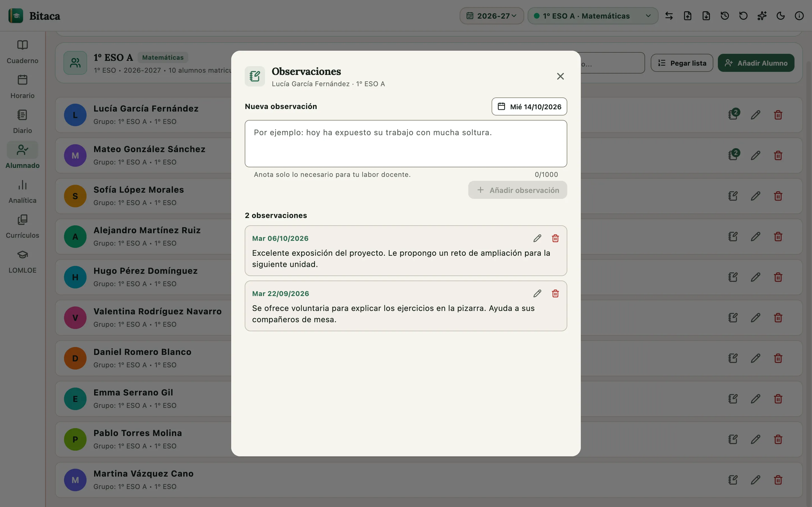812x507 pixels.
Task: Open the info icon in top bar
Action: 799,16
